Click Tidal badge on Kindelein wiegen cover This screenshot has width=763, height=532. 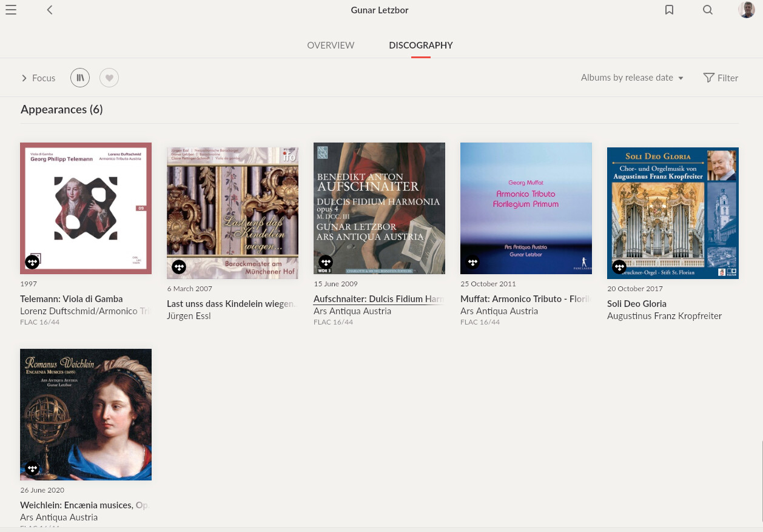point(179,267)
